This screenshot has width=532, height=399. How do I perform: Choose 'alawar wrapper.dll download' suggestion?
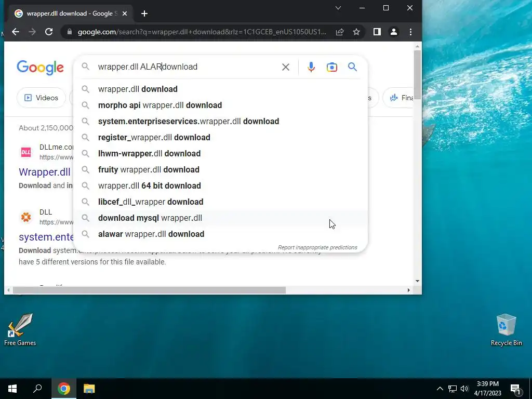coord(220,234)
